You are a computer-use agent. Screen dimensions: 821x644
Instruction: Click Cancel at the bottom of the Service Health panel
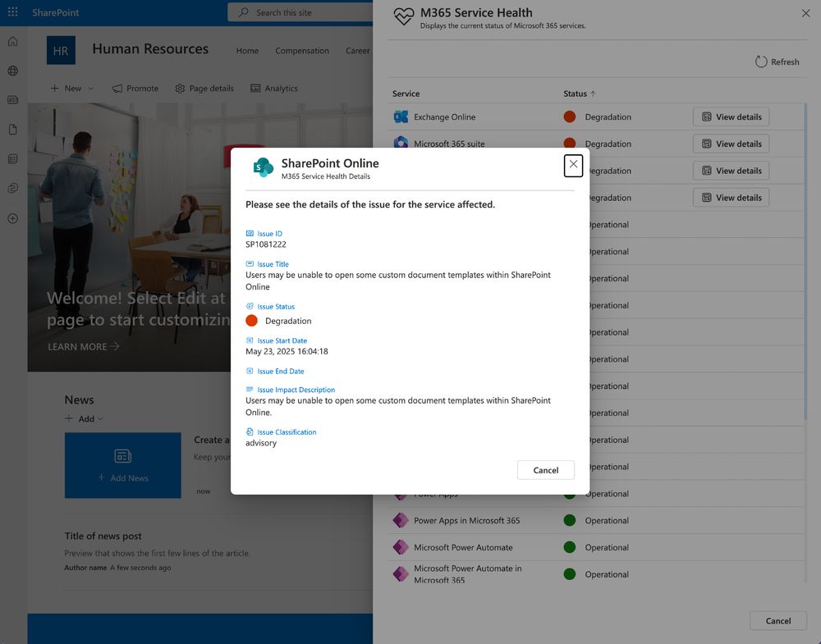point(778,620)
